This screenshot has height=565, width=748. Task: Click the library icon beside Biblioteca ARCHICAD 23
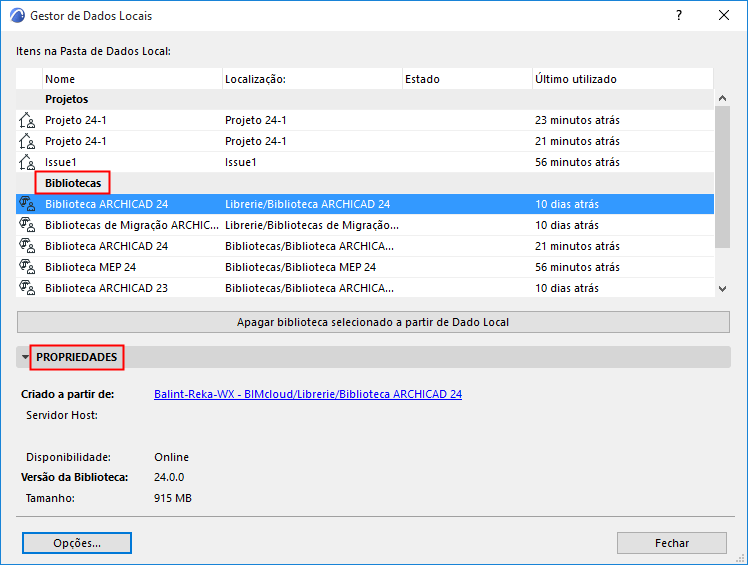pyautogui.click(x=27, y=288)
